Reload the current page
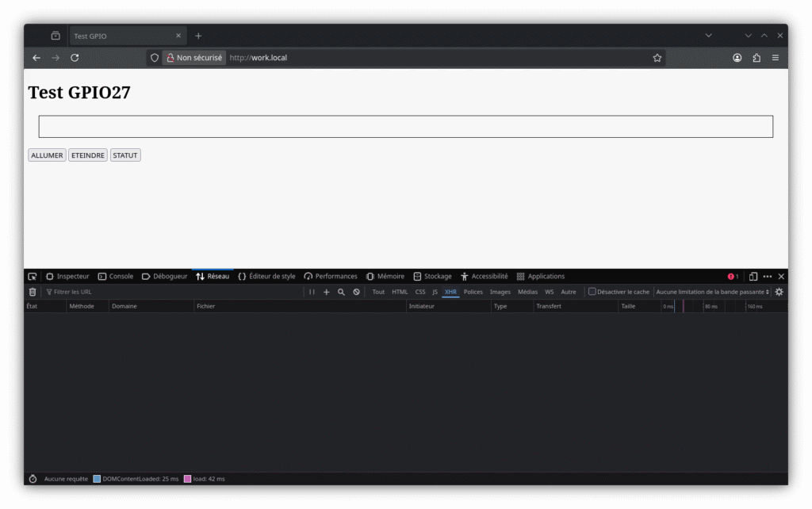The height and width of the screenshot is (509, 812). click(x=75, y=58)
